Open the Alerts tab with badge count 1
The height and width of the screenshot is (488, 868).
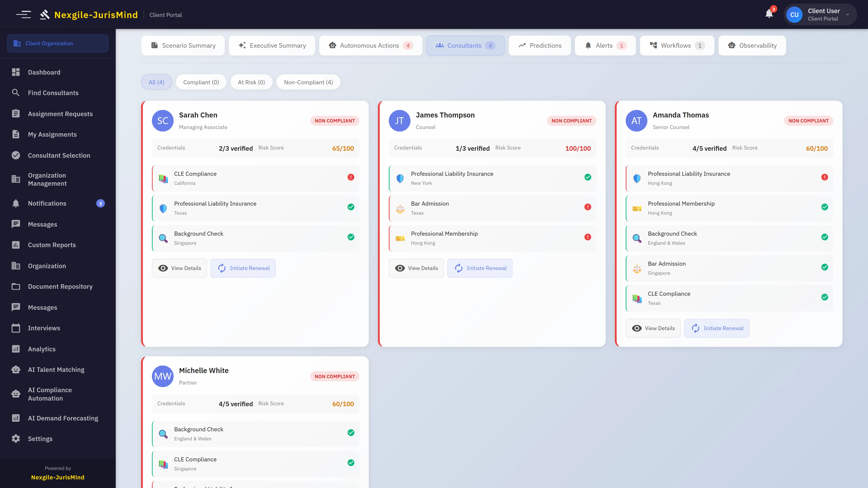605,45
